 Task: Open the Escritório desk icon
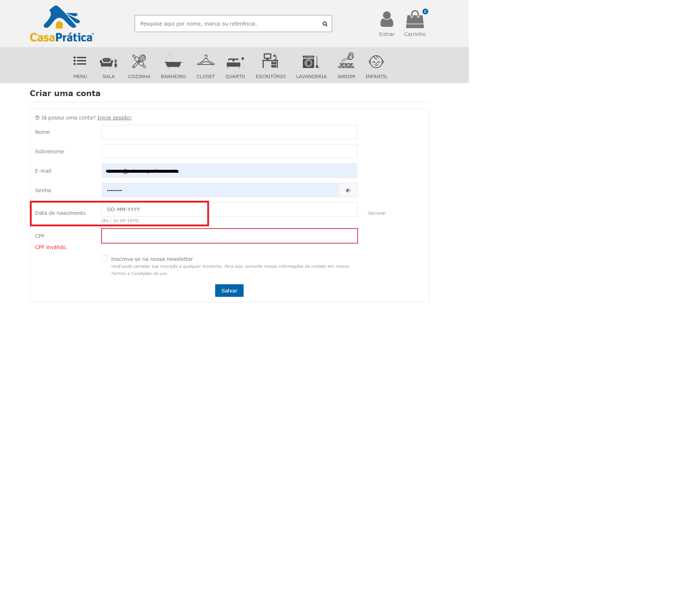tap(270, 61)
